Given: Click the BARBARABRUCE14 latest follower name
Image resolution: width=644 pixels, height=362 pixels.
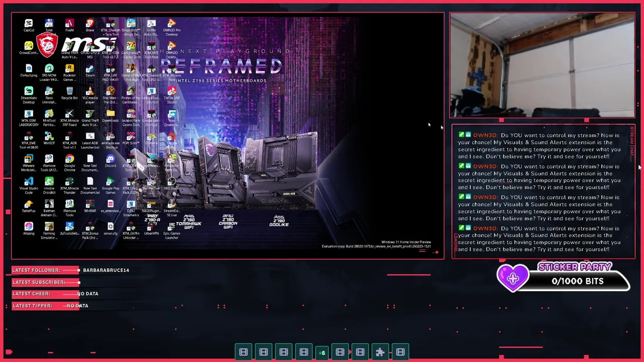Looking at the screenshot, I should (106, 270).
